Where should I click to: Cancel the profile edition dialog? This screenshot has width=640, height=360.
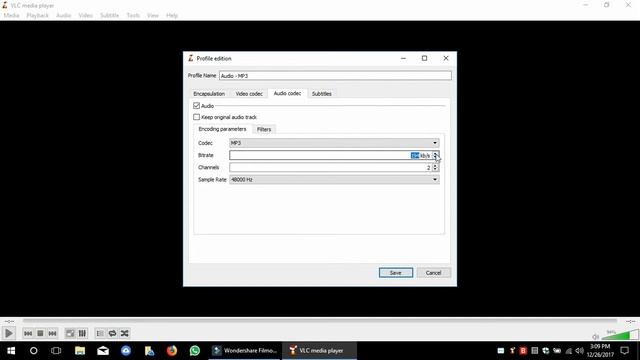point(433,273)
